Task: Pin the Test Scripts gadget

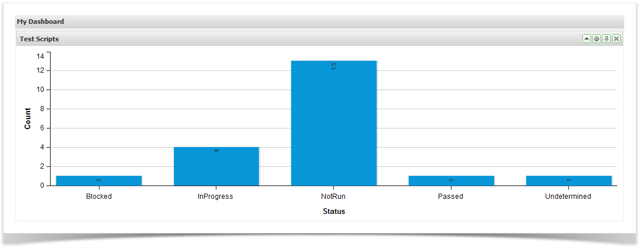Action: coord(606,39)
